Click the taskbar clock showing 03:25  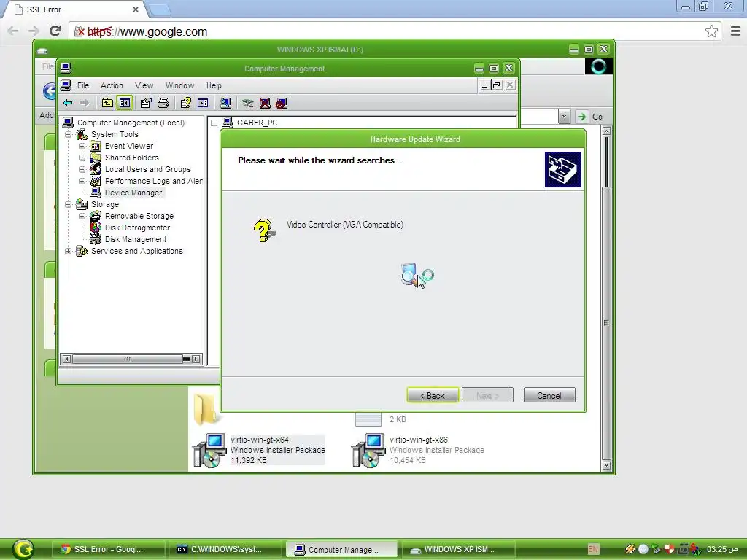[x=722, y=549]
